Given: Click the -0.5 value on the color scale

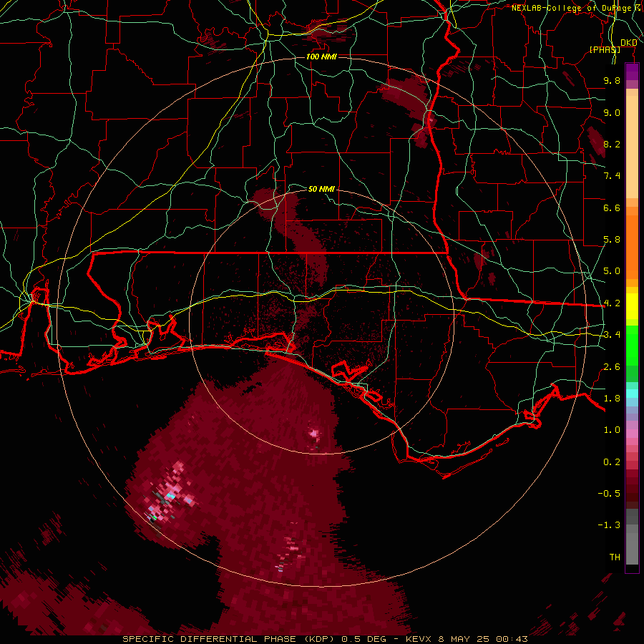Looking at the screenshot, I should click(x=609, y=494).
